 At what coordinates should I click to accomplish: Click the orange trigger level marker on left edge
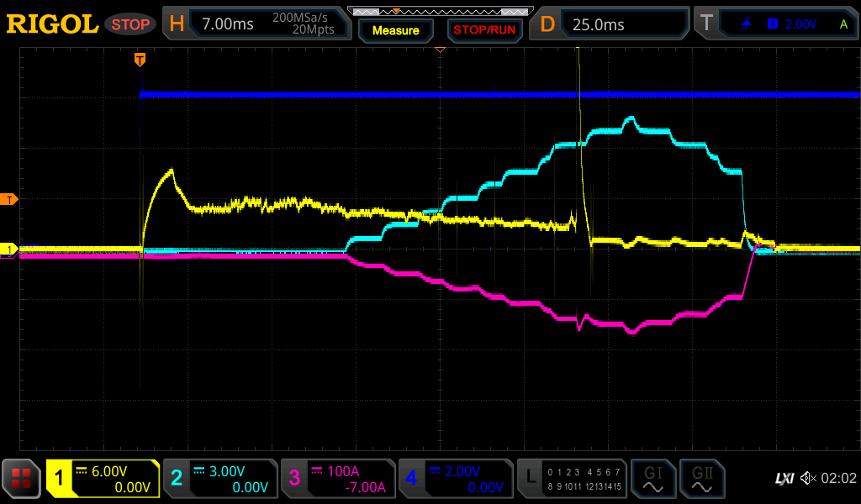(10, 199)
